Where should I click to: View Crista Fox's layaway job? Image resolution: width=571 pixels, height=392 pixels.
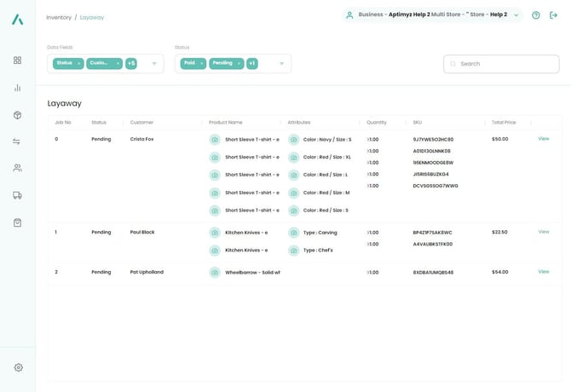point(544,139)
